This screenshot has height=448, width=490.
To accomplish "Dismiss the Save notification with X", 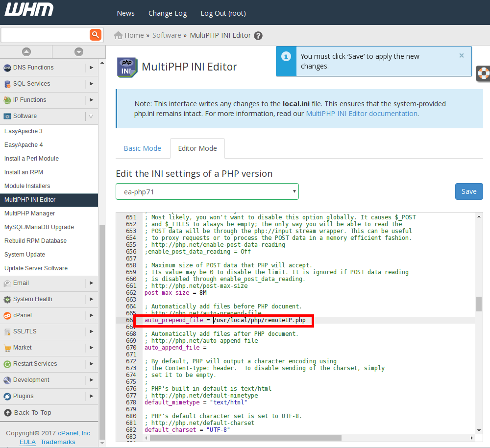I will pos(461,55).
